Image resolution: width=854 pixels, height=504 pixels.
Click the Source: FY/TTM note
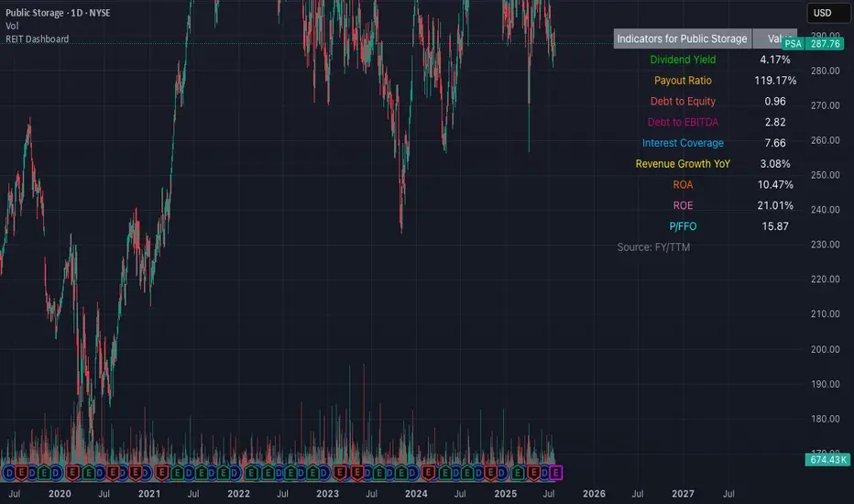click(x=653, y=247)
